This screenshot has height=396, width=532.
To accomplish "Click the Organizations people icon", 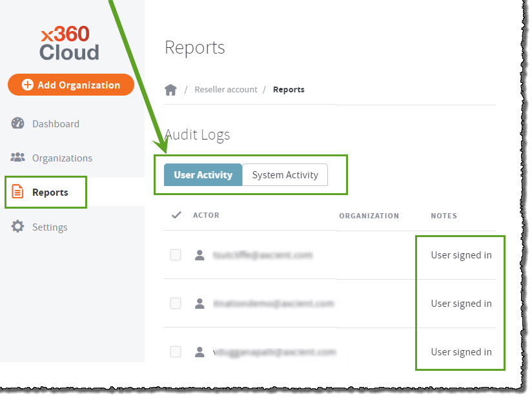I will pos(17,157).
